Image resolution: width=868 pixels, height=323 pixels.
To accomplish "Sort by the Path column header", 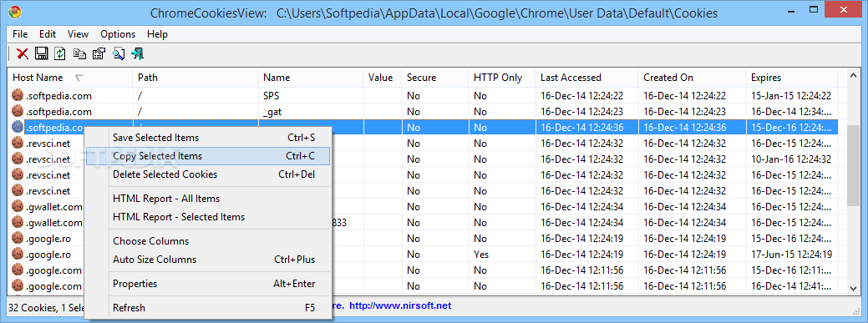I will pos(195,78).
